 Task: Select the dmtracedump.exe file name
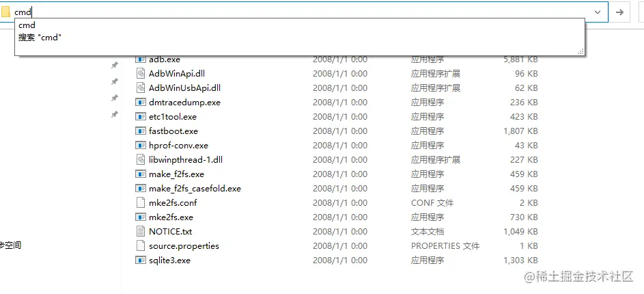(x=185, y=103)
